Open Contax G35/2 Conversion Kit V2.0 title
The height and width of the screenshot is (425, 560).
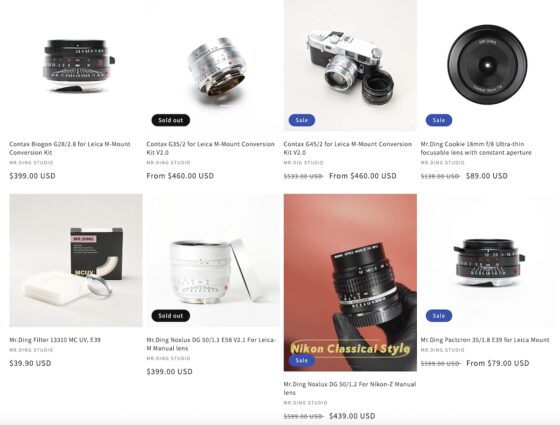tap(210, 148)
